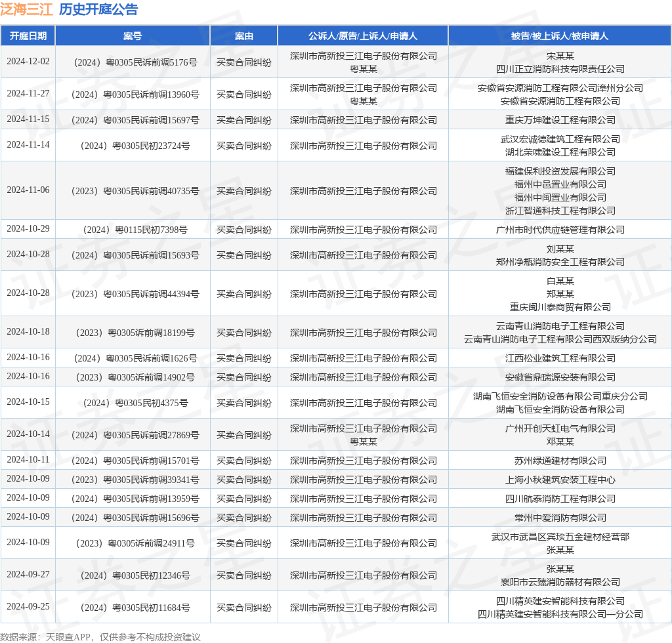Click defendant 常州中爱消防有限公司

(560, 518)
